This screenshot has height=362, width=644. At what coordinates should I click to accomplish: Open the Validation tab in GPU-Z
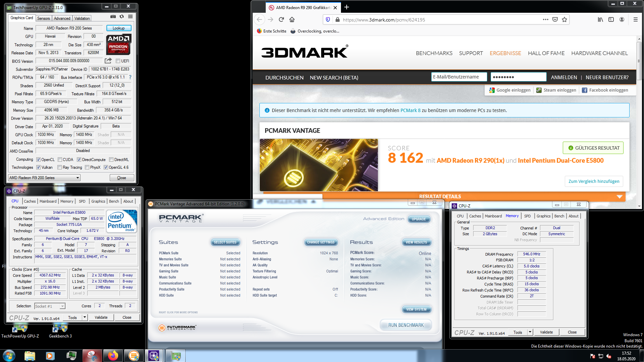point(82,18)
